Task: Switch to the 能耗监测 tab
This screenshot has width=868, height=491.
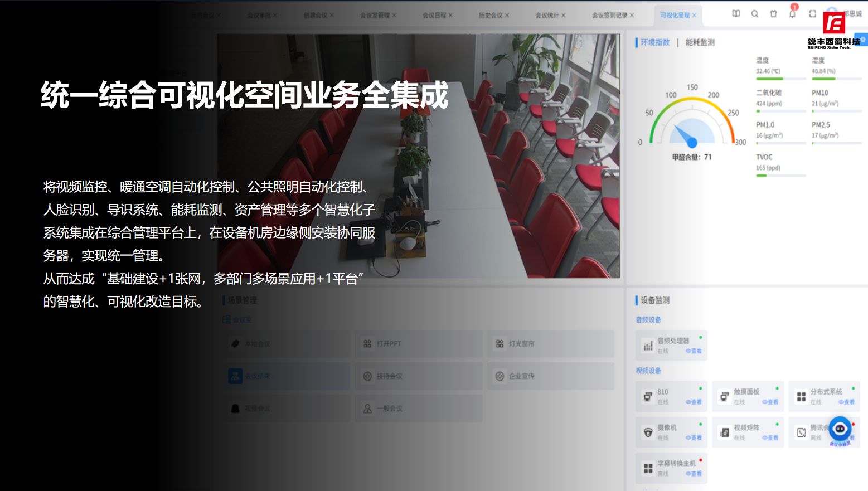Action: [700, 42]
